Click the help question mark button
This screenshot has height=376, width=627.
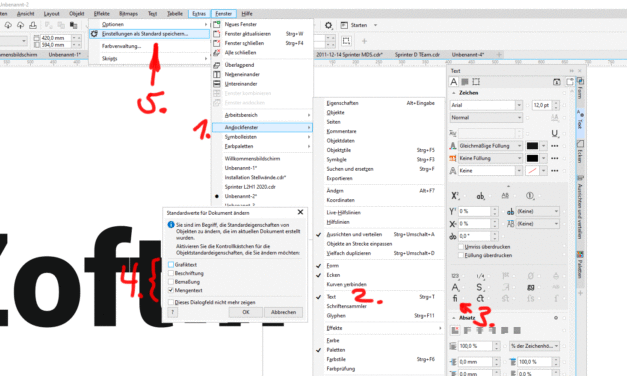pos(172,312)
